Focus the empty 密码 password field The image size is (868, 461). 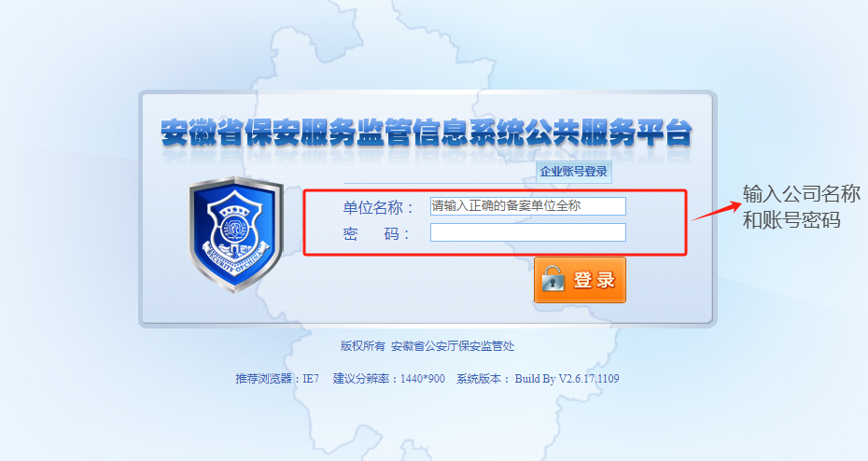[x=528, y=232]
